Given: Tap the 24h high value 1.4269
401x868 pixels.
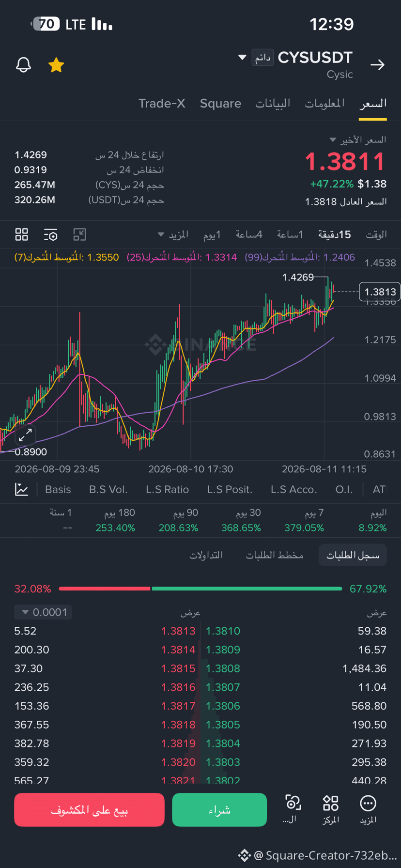Looking at the screenshot, I should point(31,155).
